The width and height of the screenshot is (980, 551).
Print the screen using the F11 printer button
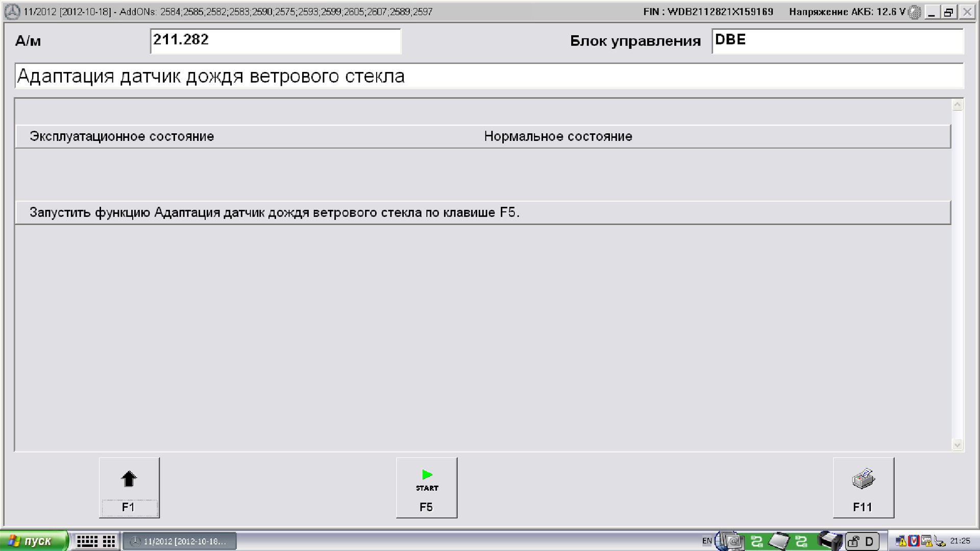point(864,488)
